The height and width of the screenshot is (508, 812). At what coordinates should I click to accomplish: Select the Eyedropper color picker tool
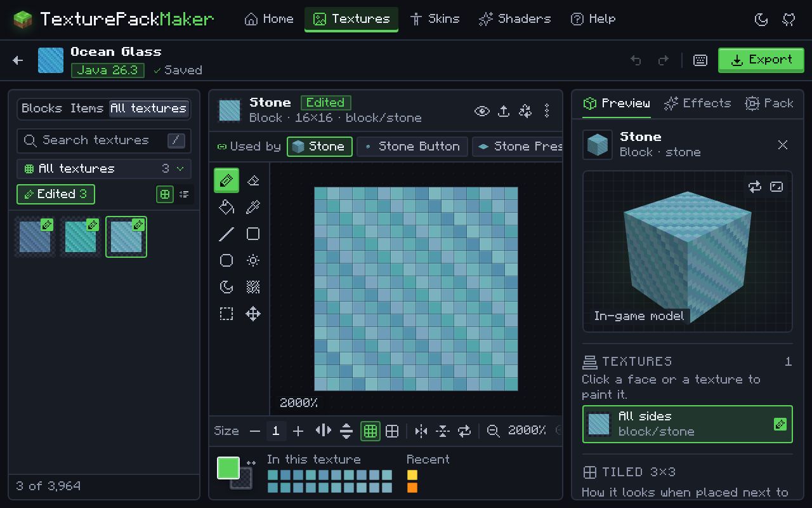253,207
